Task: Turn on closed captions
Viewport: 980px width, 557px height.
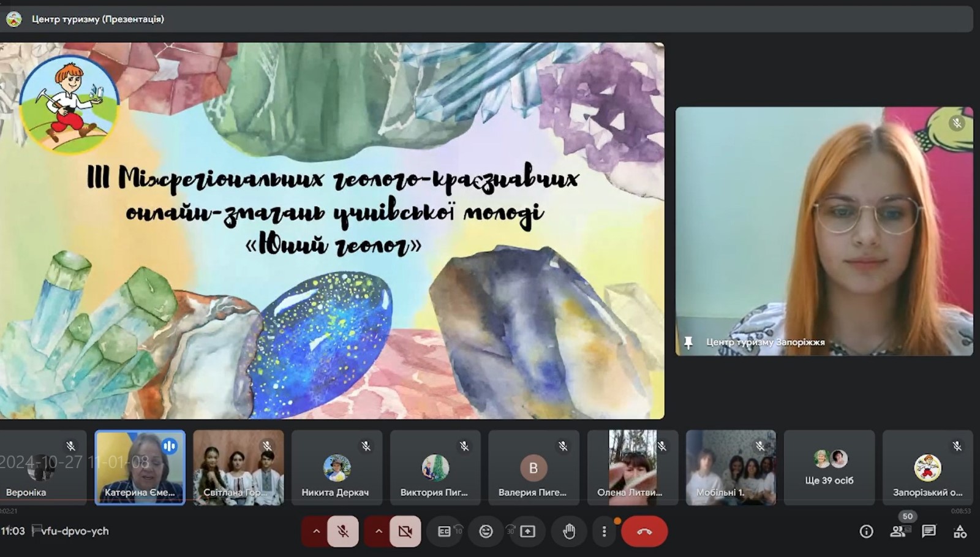Action: 445,531
